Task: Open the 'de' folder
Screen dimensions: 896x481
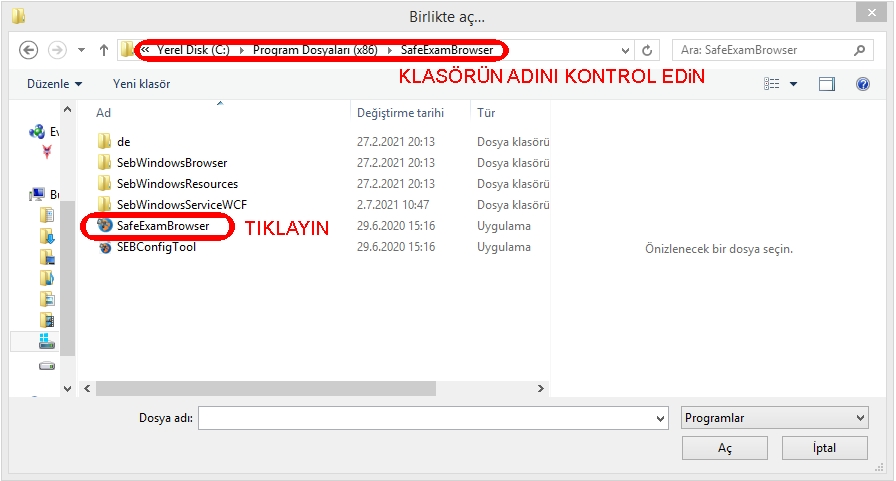Action: pyautogui.click(x=123, y=141)
